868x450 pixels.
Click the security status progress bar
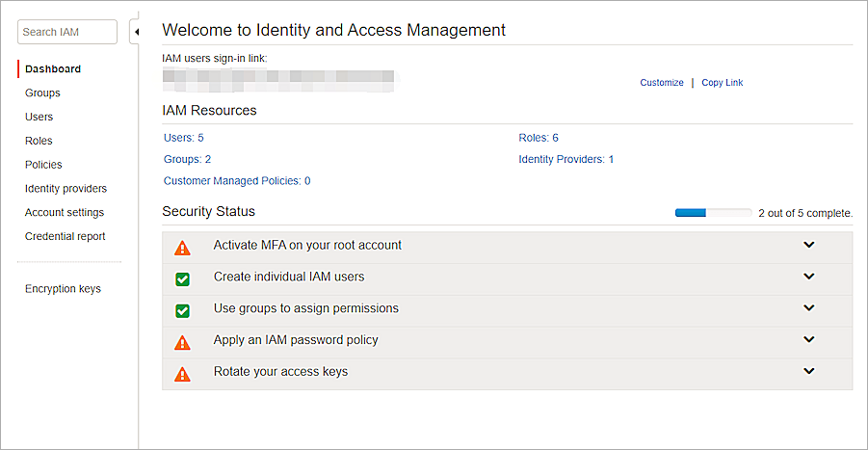(713, 213)
